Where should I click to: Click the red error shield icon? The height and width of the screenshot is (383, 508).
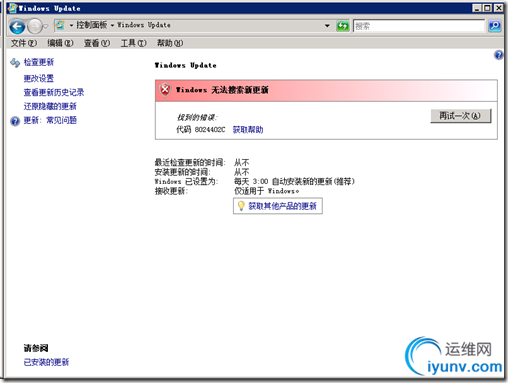(165, 90)
